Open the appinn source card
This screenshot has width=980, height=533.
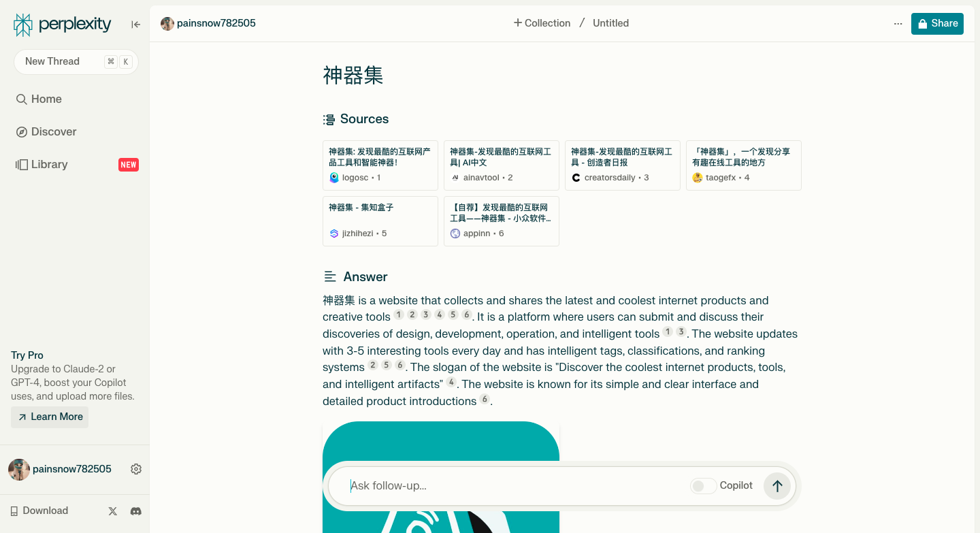tap(501, 221)
